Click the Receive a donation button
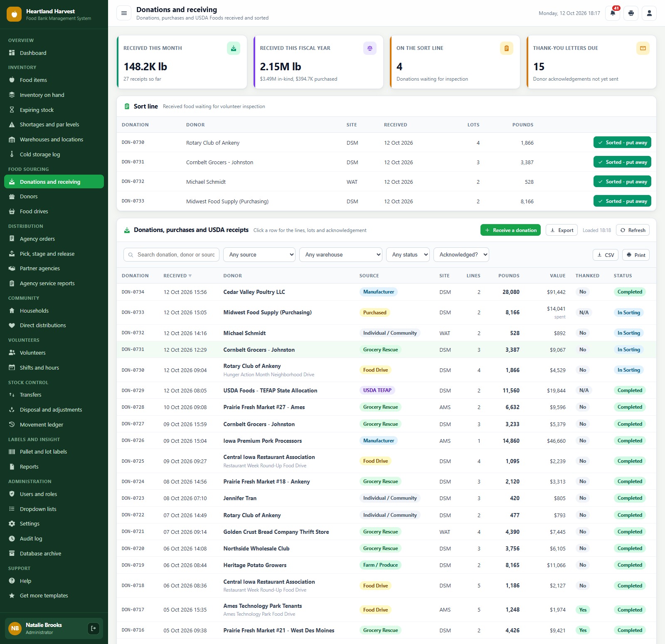The height and width of the screenshot is (644, 665). click(x=510, y=230)
